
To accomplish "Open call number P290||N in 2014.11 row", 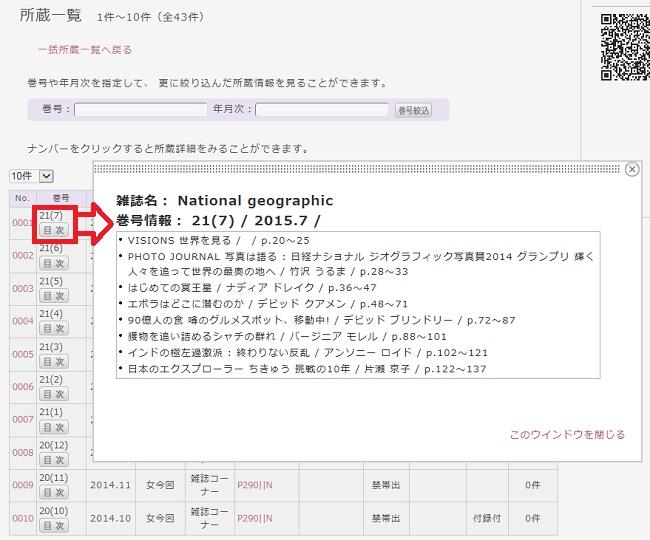I will click(255, 485).
